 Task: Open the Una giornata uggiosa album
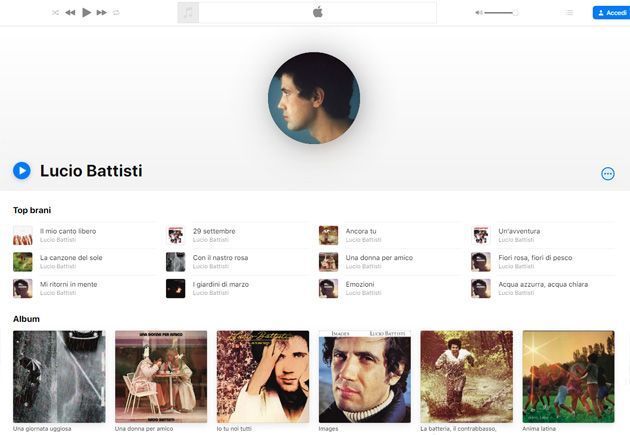point(59,377)
